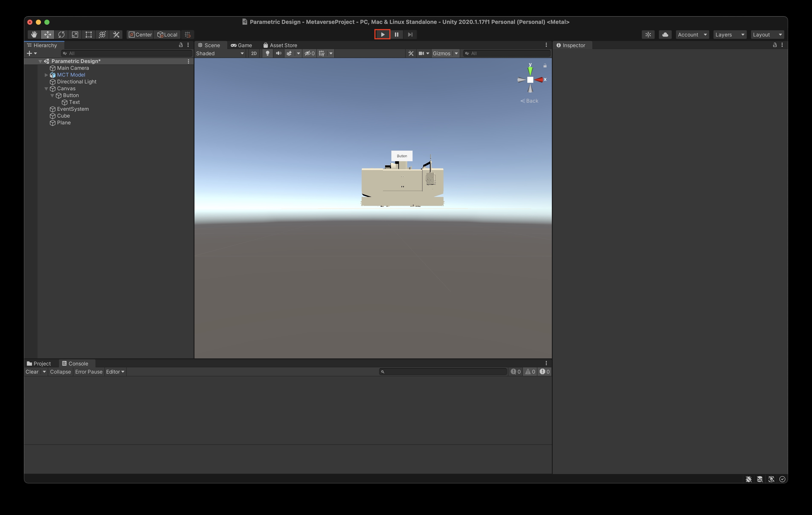Select the Rect Transform tool
Screen dimensions: 812x515
tap(89, 34)
